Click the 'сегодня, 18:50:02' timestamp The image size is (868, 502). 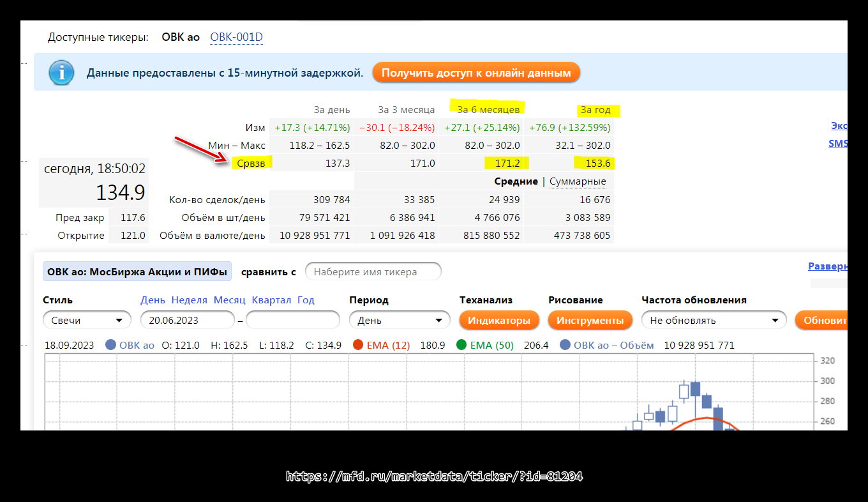(94, 169)
